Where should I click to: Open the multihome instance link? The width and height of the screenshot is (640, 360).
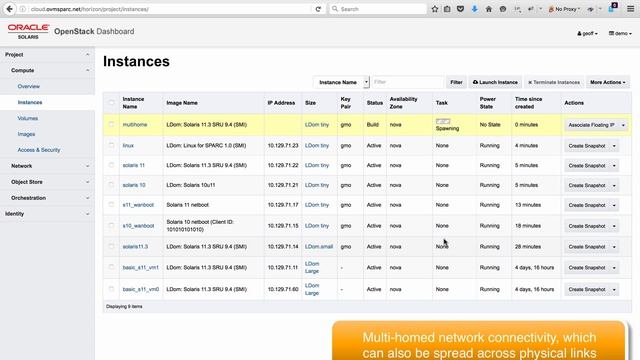(135, 125)
